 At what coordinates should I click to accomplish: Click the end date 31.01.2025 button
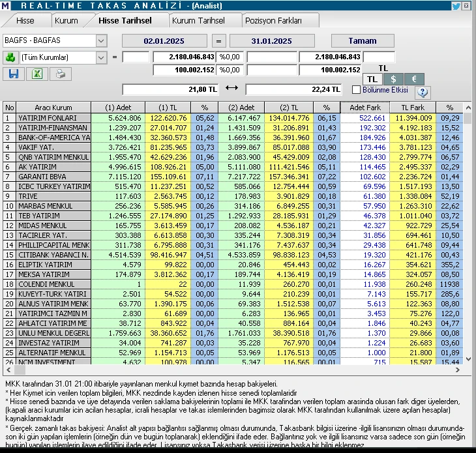coord(272,41)
